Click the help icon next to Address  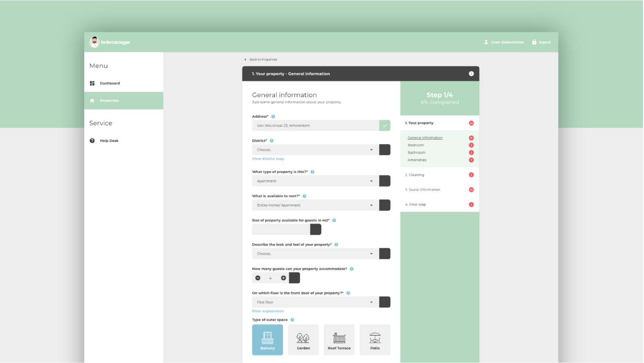pos(273,117)
